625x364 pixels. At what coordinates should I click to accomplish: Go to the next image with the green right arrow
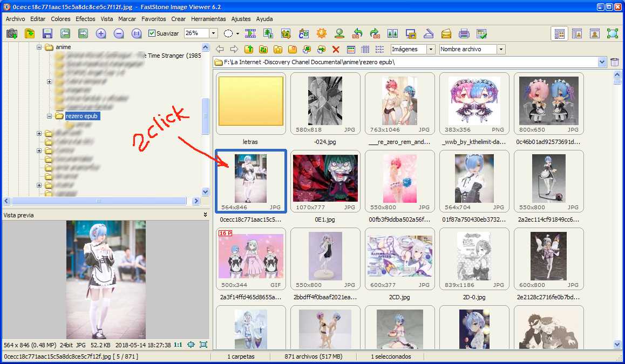tap(83, 34)
